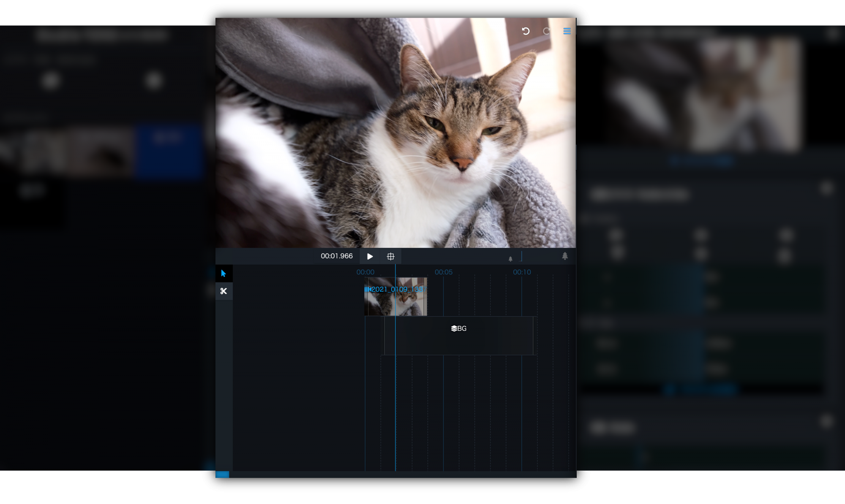
Task: Click the blue timeline scrollbar thumb
Action: 222,474
